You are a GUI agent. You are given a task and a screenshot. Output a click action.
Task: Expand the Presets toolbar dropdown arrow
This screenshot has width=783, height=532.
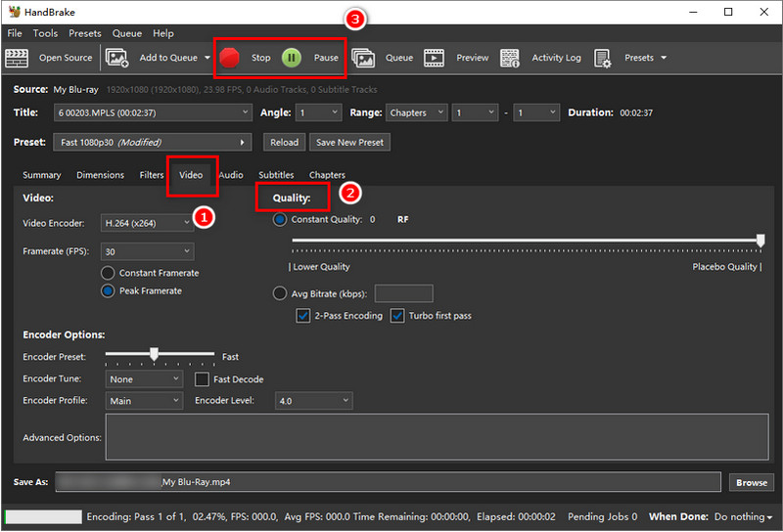[664, 58]
